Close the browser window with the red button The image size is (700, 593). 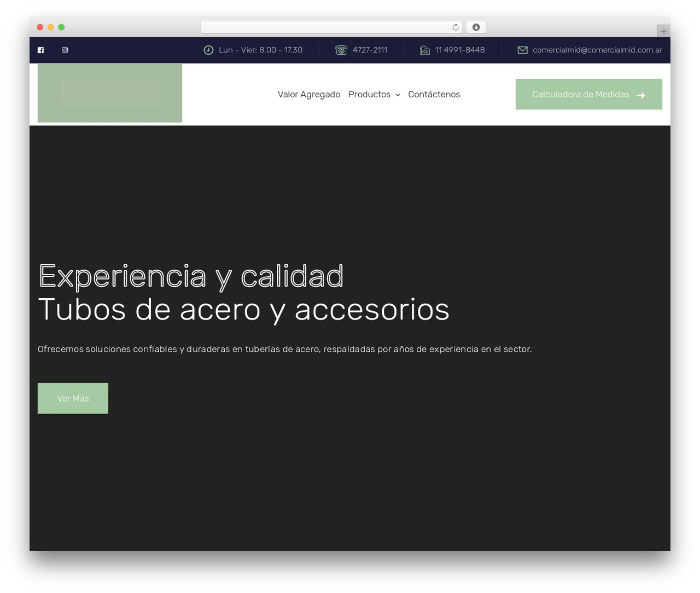pyautogui.click(x=40, y=27)
